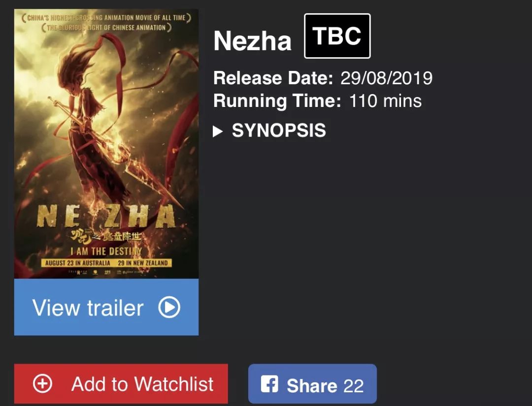
Task: Click the TBC rating badge
Action: pyautogui.click(x=337, y=36)
